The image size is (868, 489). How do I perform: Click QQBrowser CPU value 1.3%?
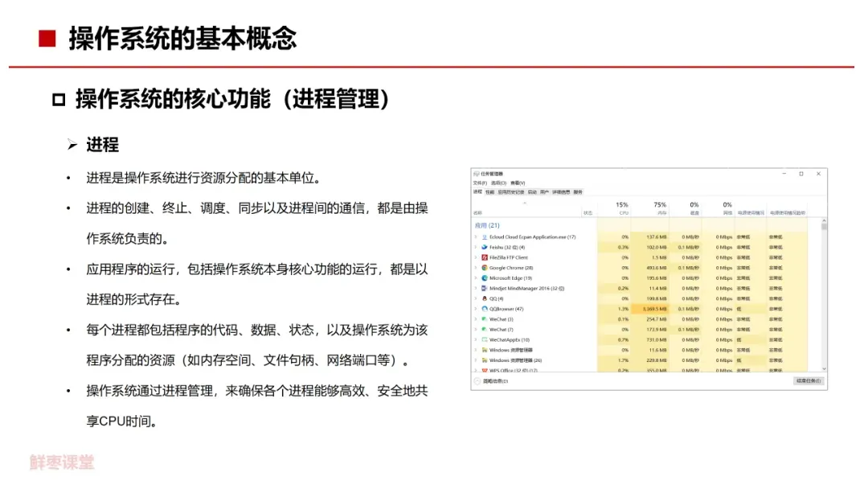(x=624, y=309)
